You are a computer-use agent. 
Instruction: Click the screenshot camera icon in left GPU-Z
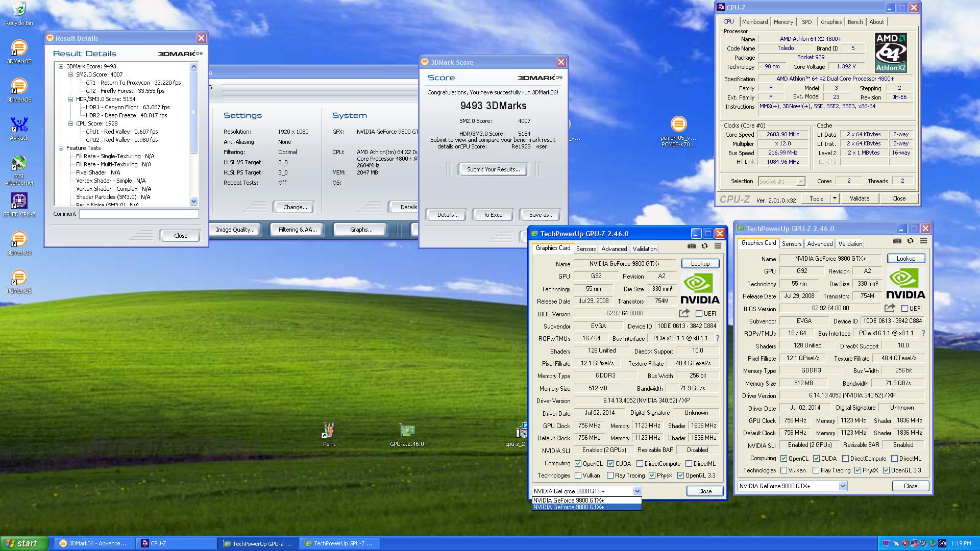pyautogui.click(x=691, y=246)
